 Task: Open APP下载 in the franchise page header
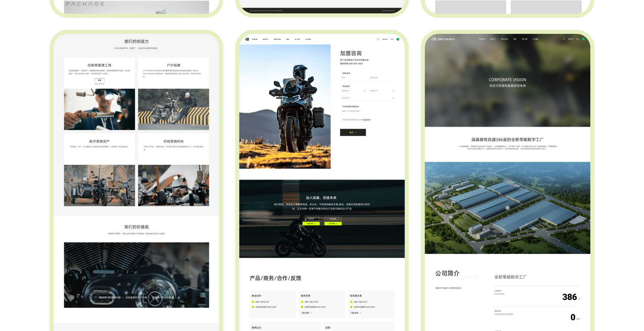click(297, 39)
